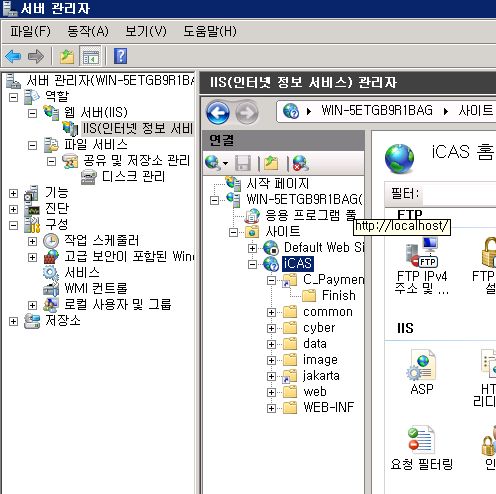Viewport: 496px width, 494px height.
Task: Collapse the 구성 node
Action: [x=13, y=225]
